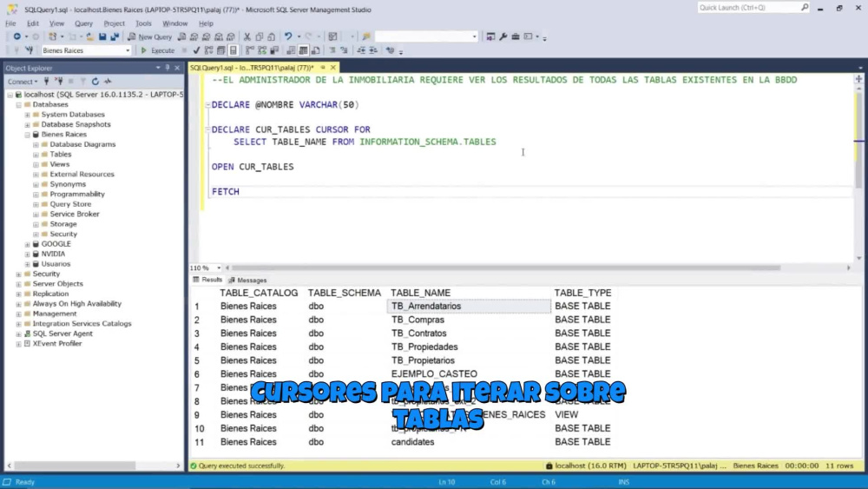Refresh the Object Explorer tree
Screen dimensions: 868x489
tap(95, 82)
